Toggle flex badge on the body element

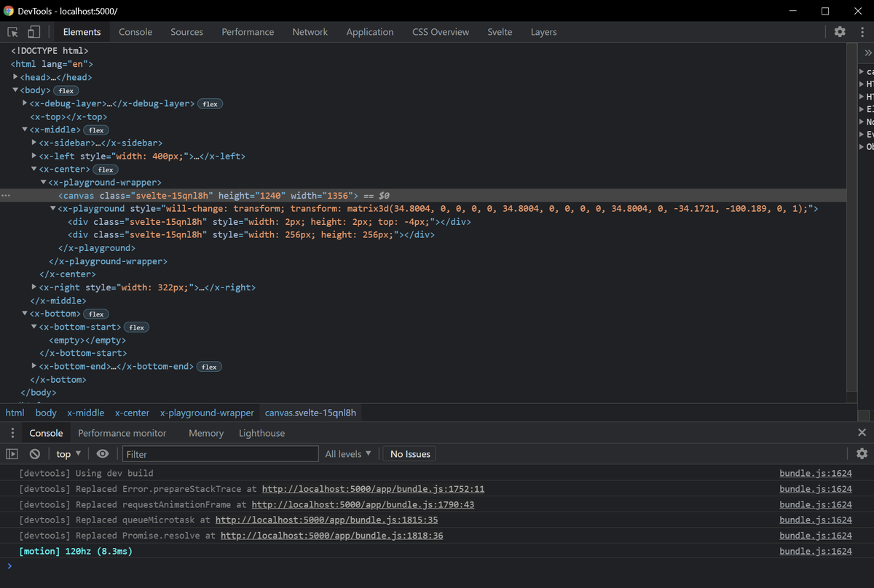pos(66,91)
